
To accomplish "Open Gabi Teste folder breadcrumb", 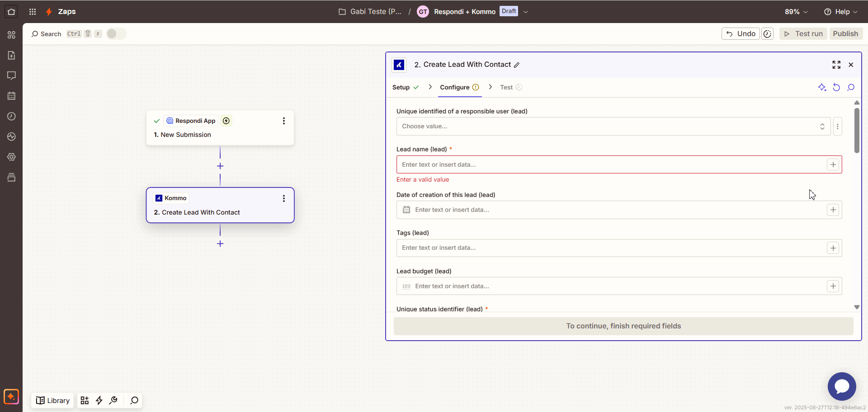I will (x=370, y=12).
